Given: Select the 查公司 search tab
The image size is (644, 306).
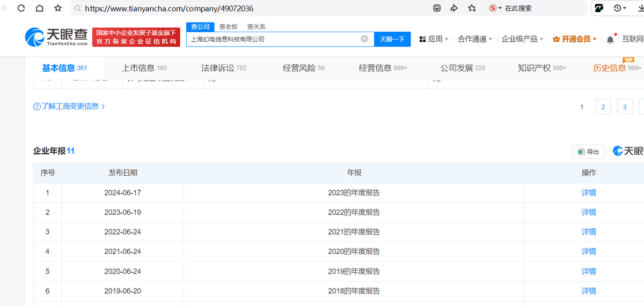Looking at the screenshot, I should tap(201, 27).
